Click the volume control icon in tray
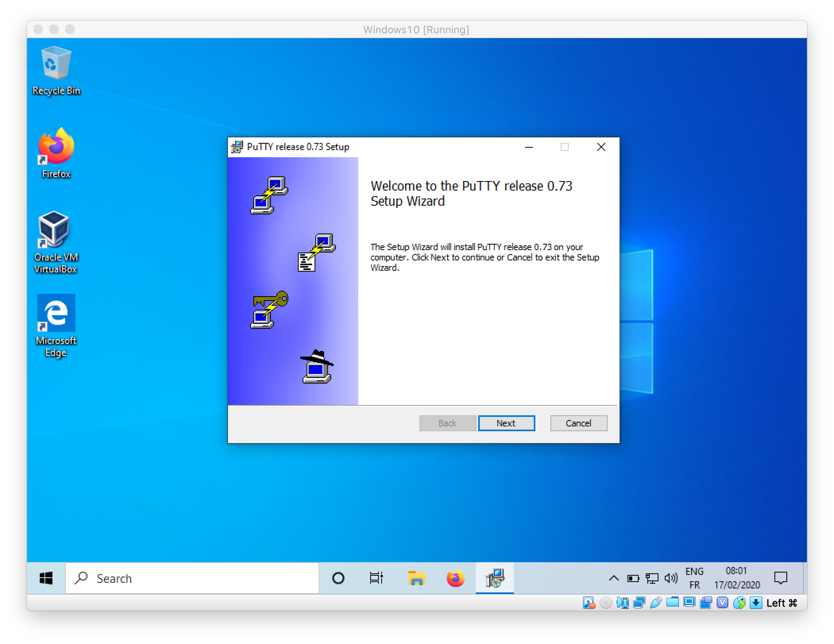 (x=673, y=578)
